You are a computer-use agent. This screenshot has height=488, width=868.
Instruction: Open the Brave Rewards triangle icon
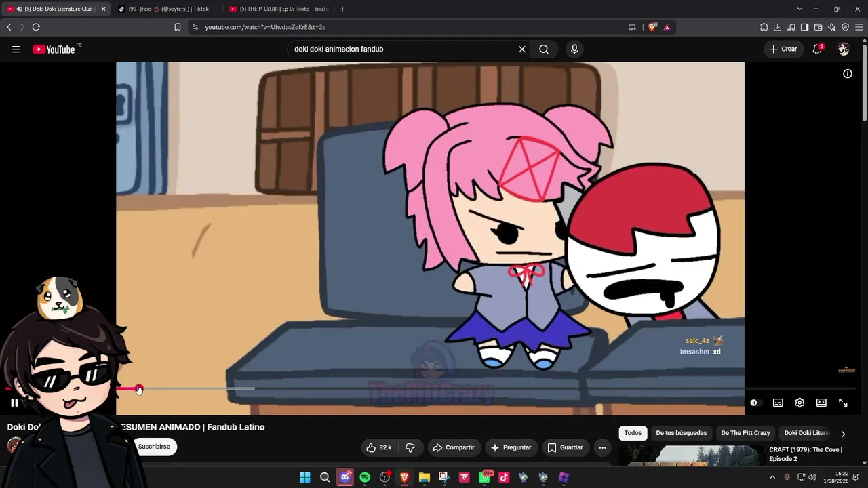tap(667, 27)
